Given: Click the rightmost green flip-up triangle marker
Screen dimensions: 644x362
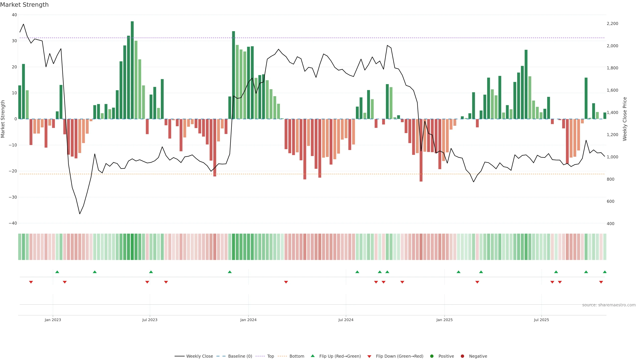Looking at the screenshot, I should click(604, 272).
